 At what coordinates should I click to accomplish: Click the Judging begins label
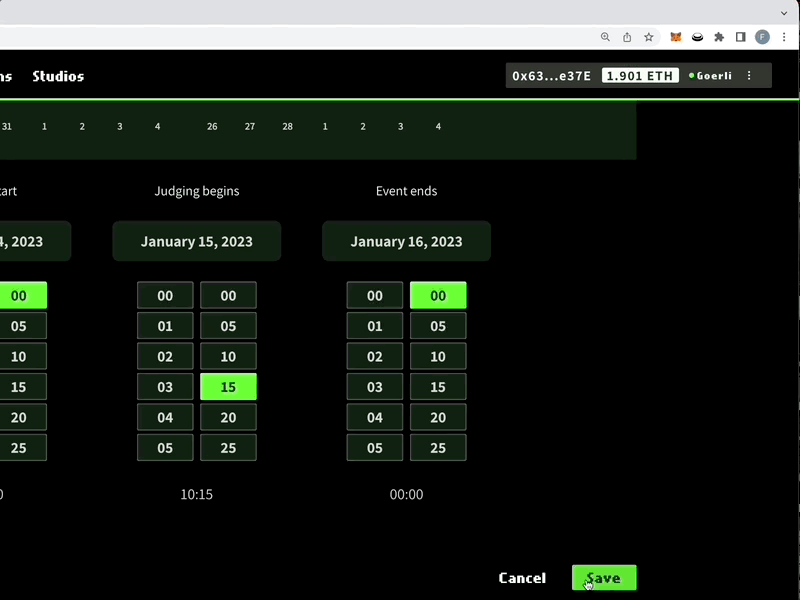[x=196, y=191]
